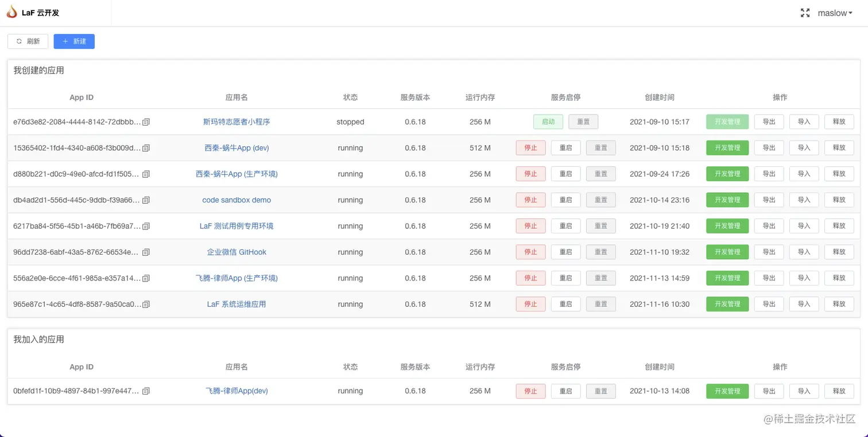Open the maslow user dropdown
This screenshot has width=868, height=437.
(835, 13)
